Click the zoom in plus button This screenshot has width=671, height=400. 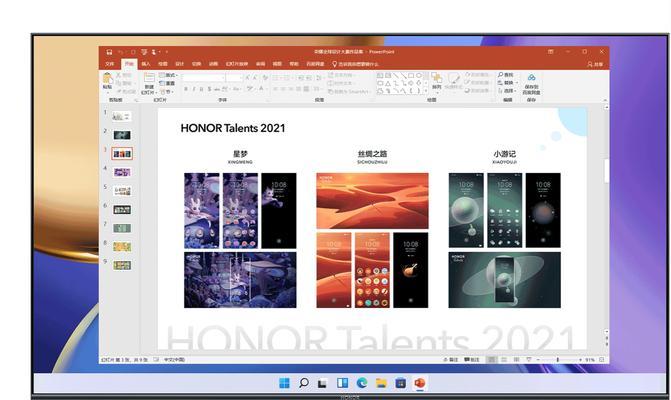point(580,360)
